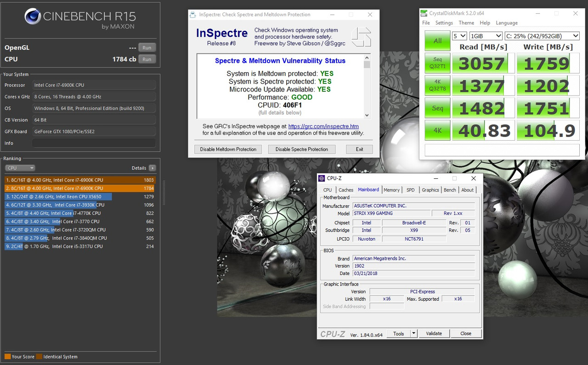Switch to the SPD tab in CPU-Z
The height and width of the screenshot is (365, 588).
tap(410, 190)
